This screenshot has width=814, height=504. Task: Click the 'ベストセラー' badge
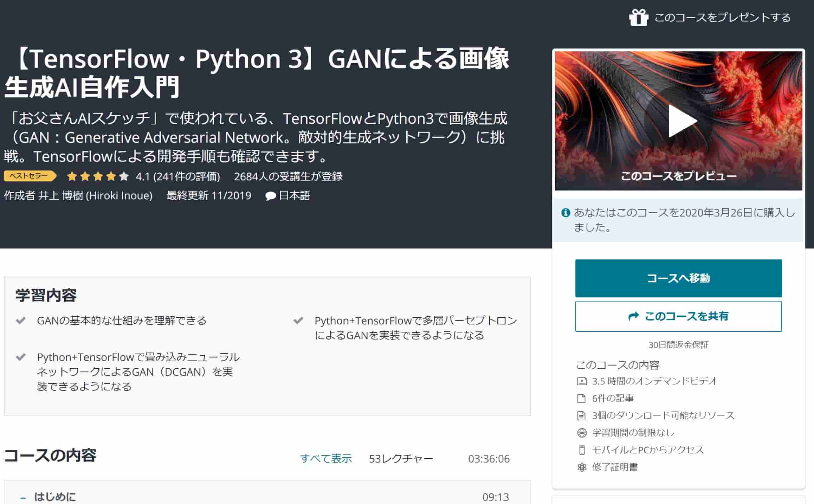coord(30,176)
